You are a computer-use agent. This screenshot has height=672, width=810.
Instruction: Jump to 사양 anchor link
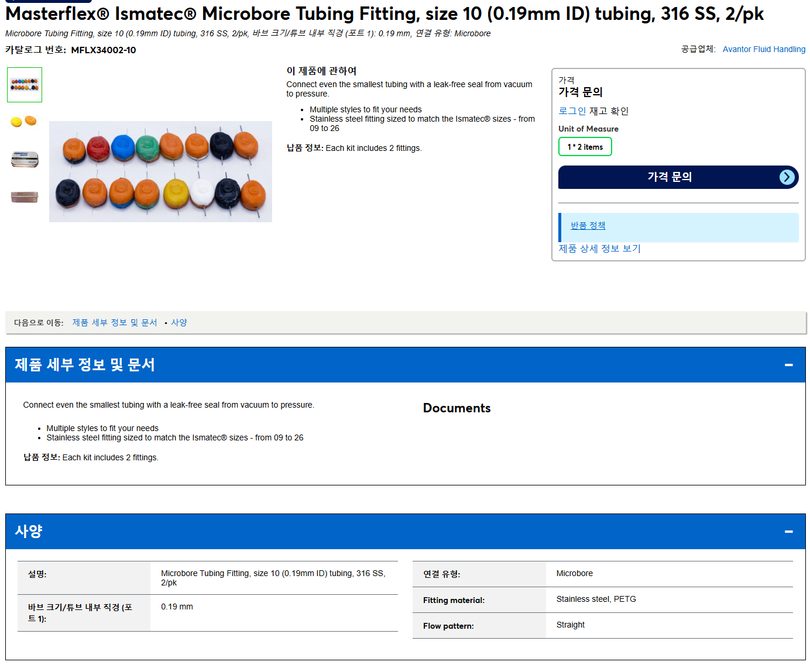pyautogui.click(x=179, y=323)
